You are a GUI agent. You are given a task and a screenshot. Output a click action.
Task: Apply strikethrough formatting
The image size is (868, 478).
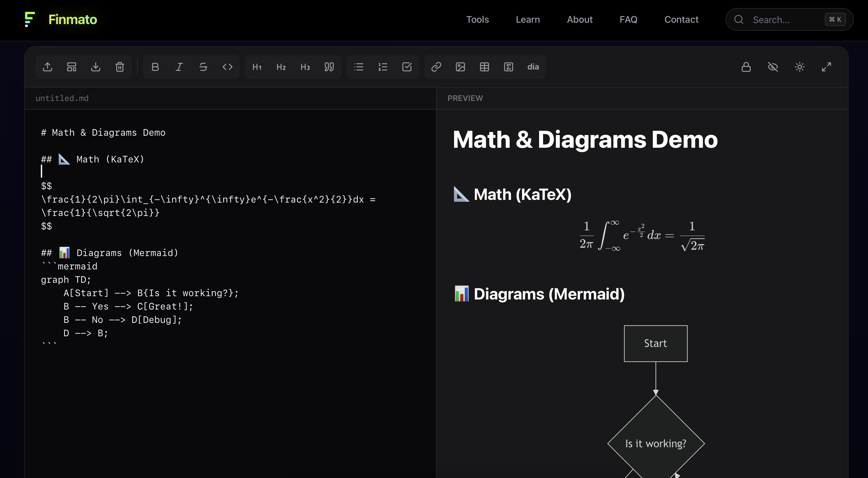pos(203,67)
